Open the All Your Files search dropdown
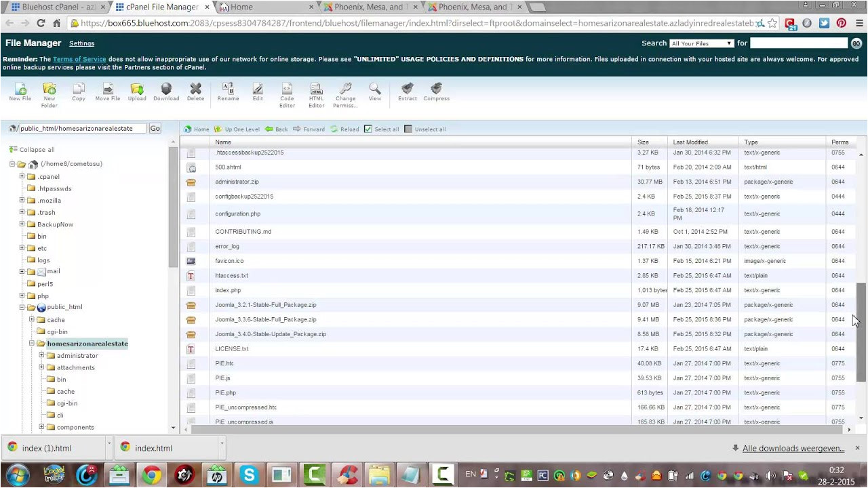868x488 pixels. [701, 43]
